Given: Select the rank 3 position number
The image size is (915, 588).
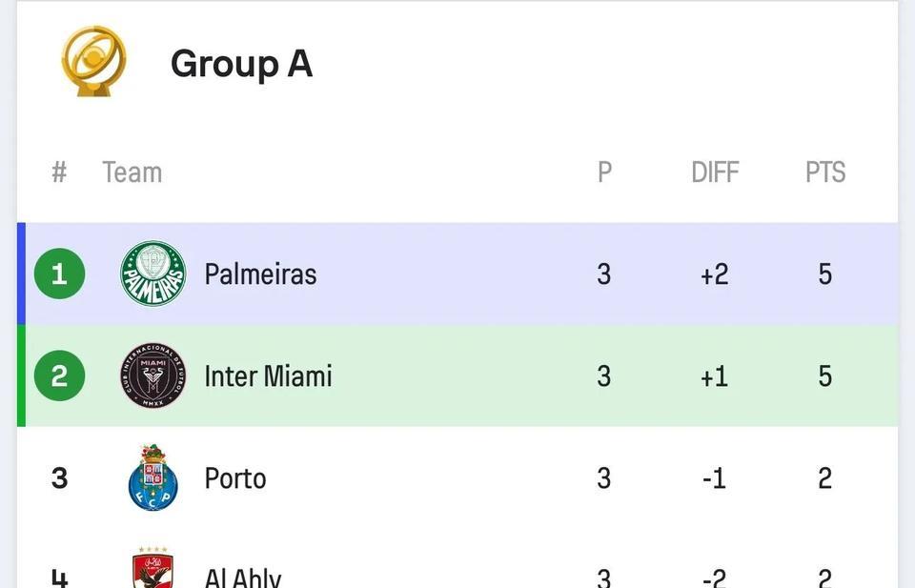Looking at the screenshot, I should click(x=59, y=478).
